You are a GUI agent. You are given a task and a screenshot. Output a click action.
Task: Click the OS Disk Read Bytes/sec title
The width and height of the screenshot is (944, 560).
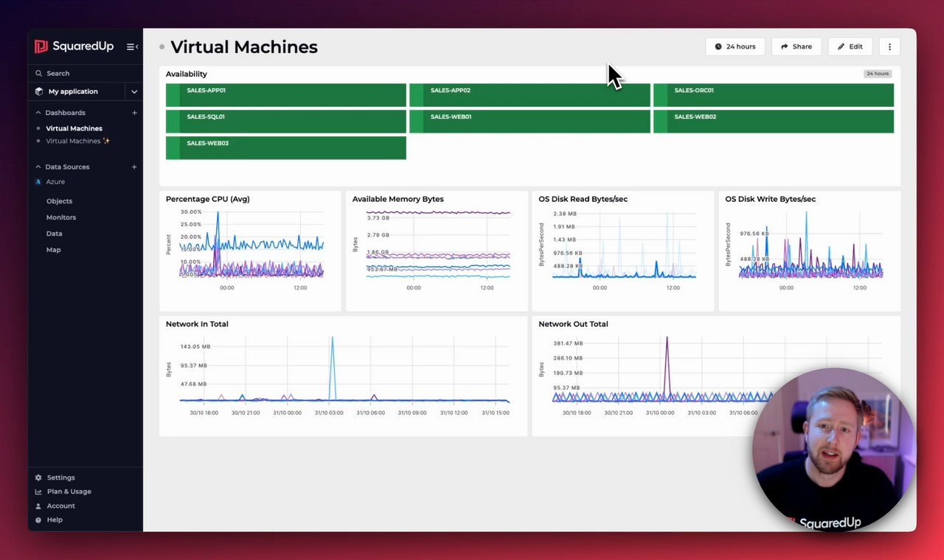(583, 199)
